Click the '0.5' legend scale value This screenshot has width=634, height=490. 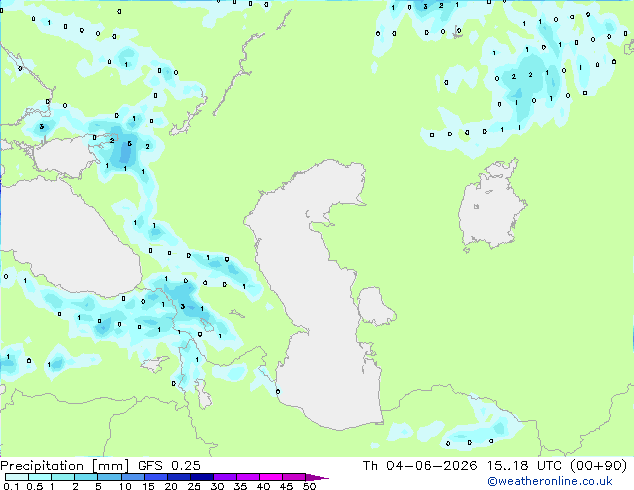coord(35,486)
